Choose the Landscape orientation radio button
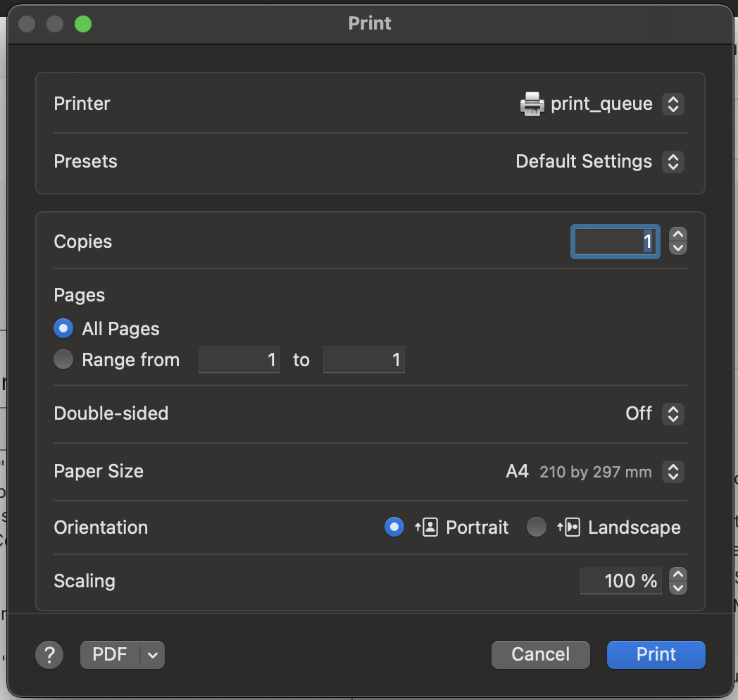 (537, 527)
